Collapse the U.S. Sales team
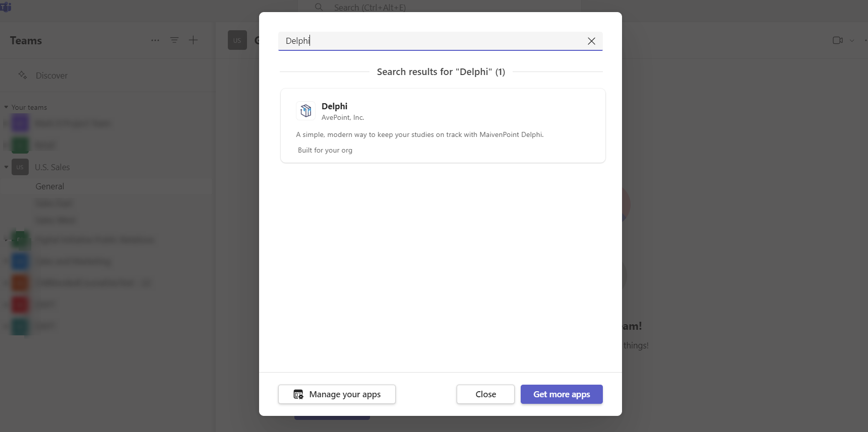The height and width of the screenshot is (432, 868). click(x=6, y=167)
